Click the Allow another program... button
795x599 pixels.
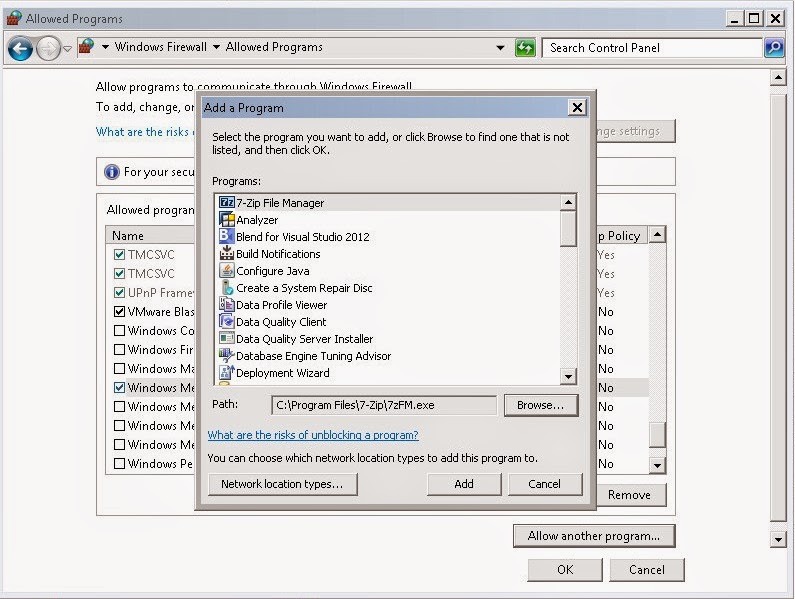(594, 536)
